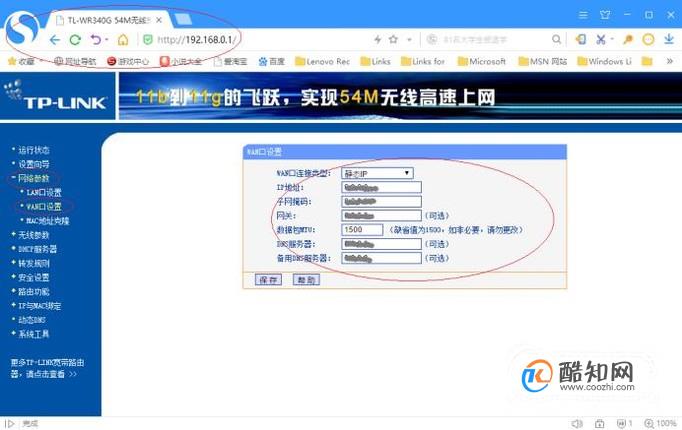Click the 子网掩码 input field
Screen dimensions: 682x430
tap(381, 201)
